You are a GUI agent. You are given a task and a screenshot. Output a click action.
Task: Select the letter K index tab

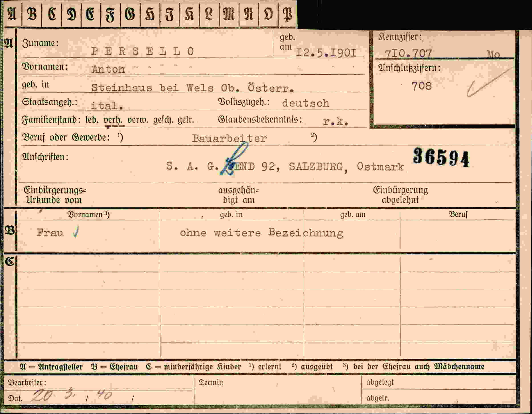[x=189, y=14]
